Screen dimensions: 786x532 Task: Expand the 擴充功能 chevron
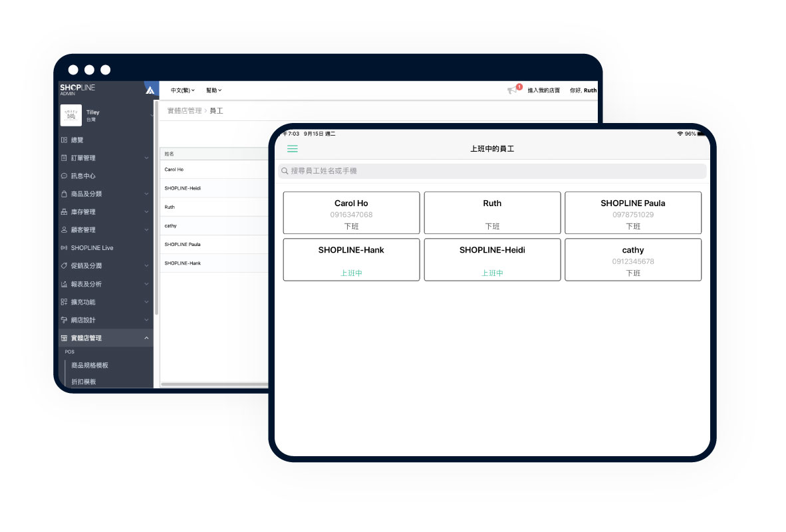click(146, 302)
